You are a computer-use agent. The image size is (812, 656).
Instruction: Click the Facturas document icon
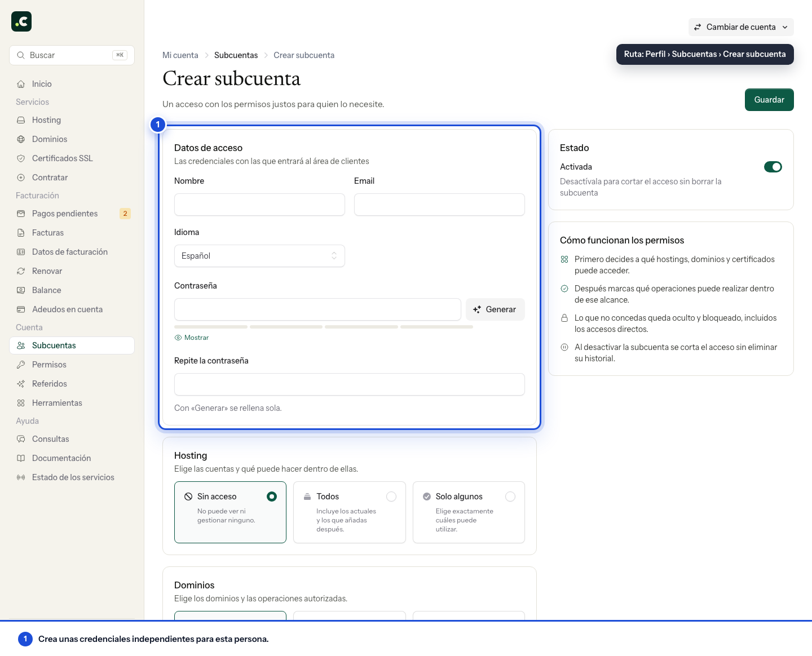pos(21,233)
